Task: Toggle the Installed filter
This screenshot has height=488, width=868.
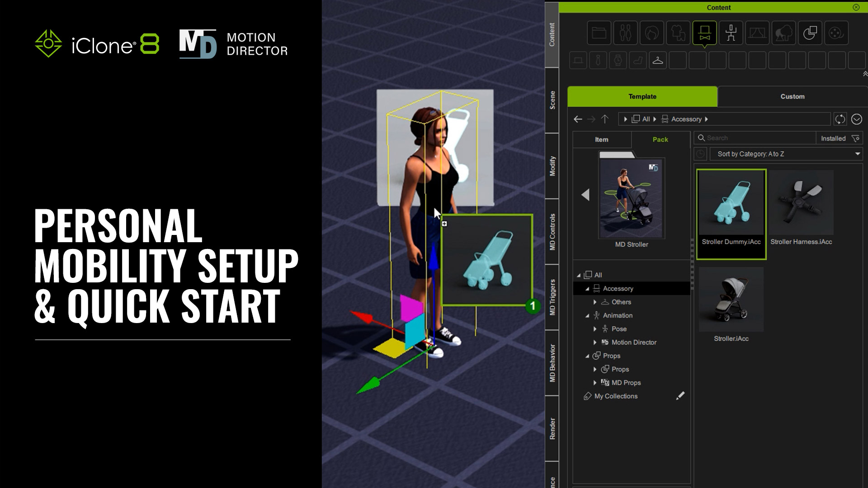Action: click(x=840, y=138)
